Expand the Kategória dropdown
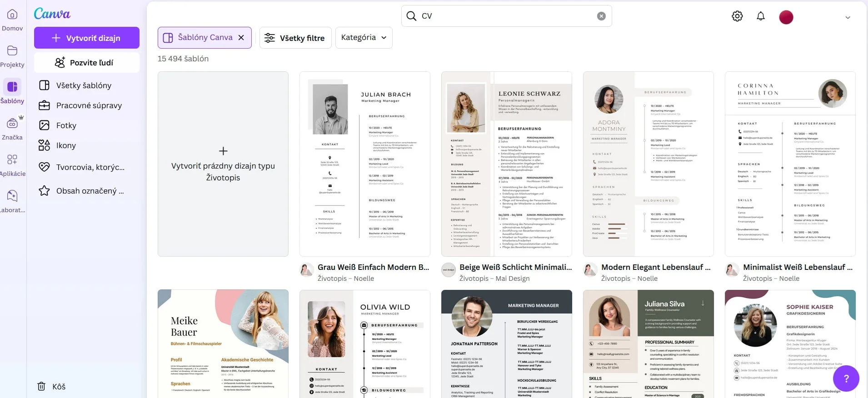The height and width of the screenshot is (398, 868). coord(364,38)
